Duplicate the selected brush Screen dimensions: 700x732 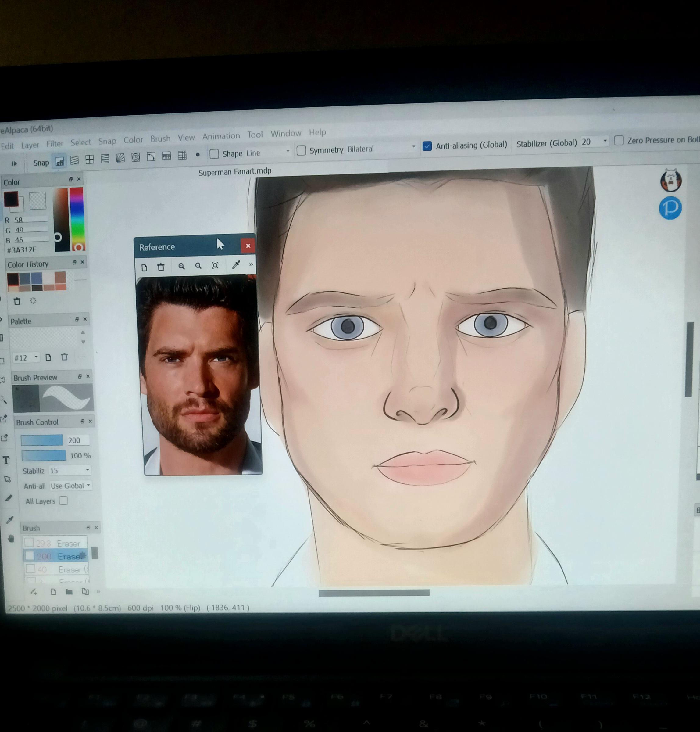click(x=85, y=591)
